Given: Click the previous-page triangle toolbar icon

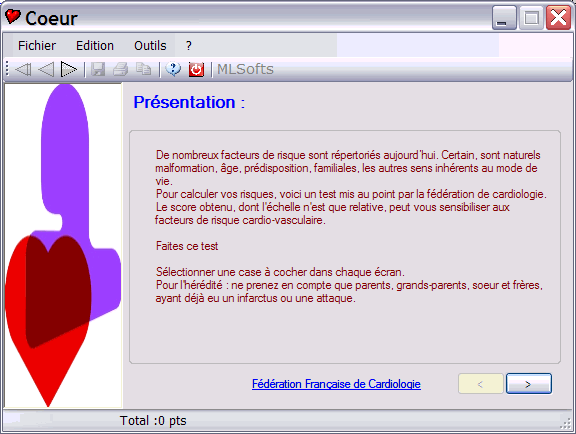Looking at the screenshot, I should [46, 69].
